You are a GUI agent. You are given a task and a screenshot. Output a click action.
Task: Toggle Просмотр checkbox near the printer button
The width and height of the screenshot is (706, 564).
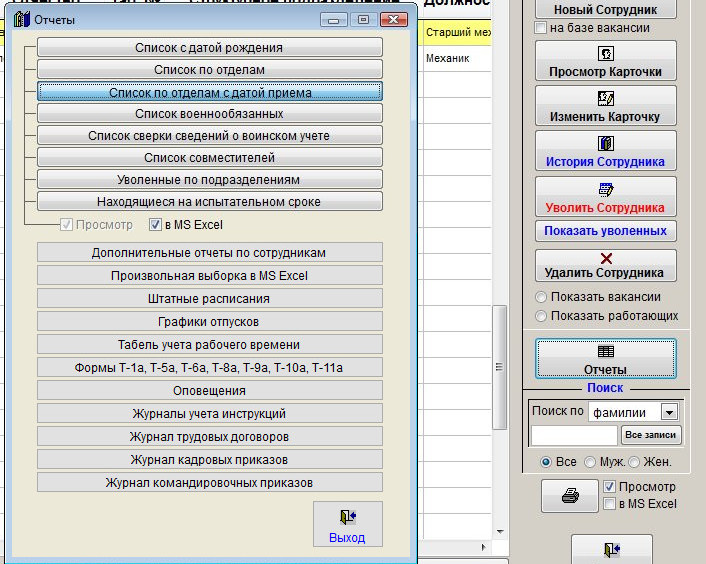609,487
